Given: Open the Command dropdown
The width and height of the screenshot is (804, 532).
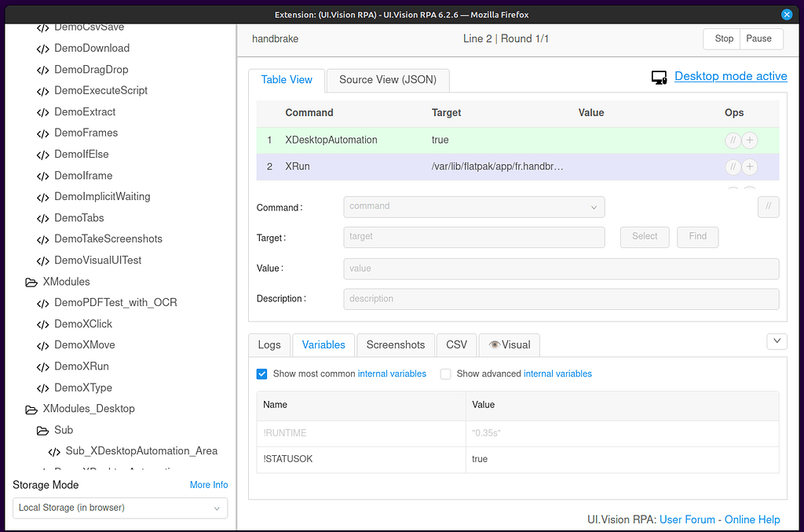Looking at the screenshot, I should pyautogui.click(x=473, y=206).
